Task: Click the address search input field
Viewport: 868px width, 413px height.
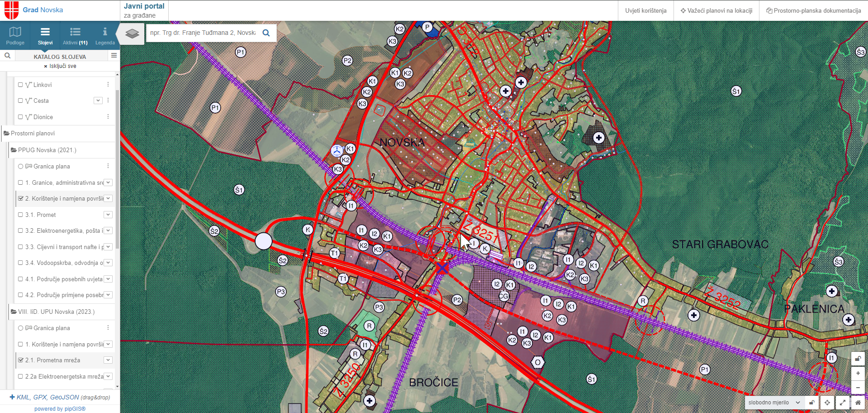Action: 203,33
